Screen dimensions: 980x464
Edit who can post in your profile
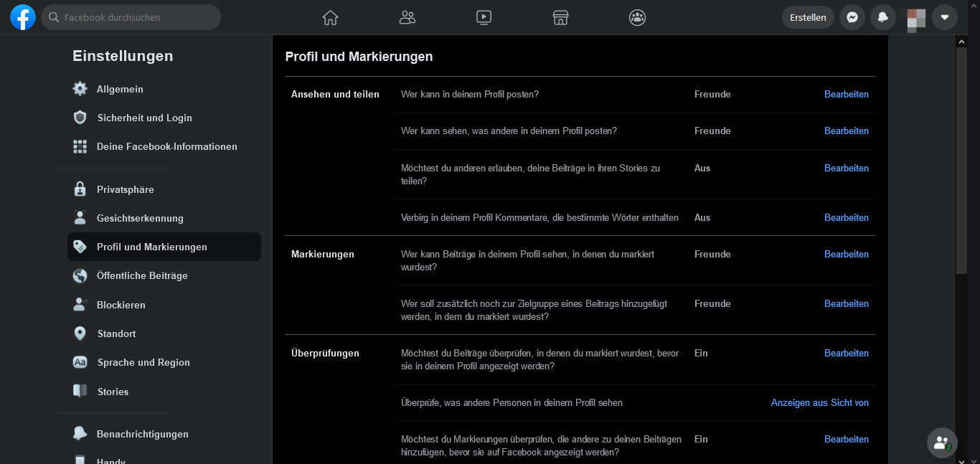point(847,94)
